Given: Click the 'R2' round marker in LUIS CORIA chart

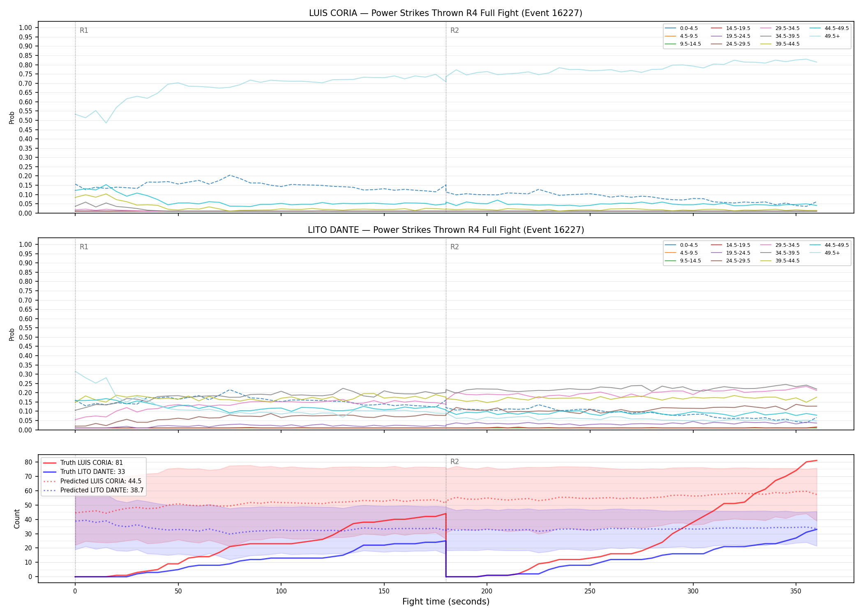Looking at the screenshot, I should tap(455, 30).
